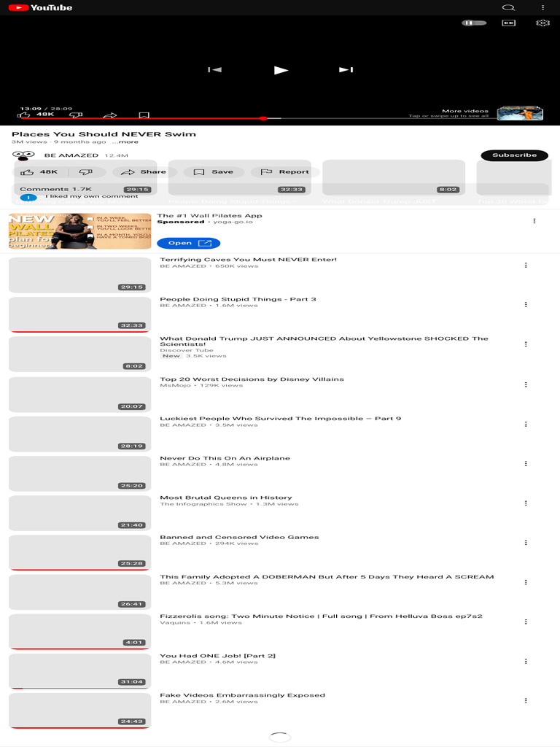The width and height of the screenshot is (560, 747).
Task: Go to YouTube home via logo
Action: click(x=41, y=7)
